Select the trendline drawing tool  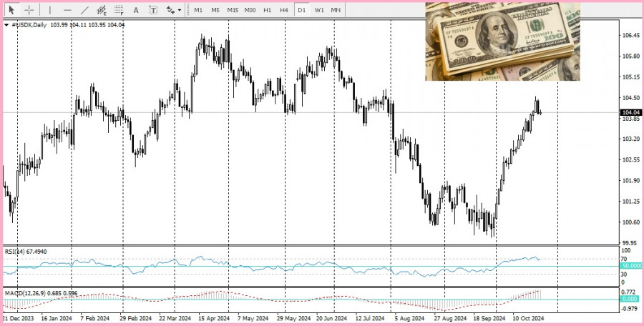coord(84,10)
